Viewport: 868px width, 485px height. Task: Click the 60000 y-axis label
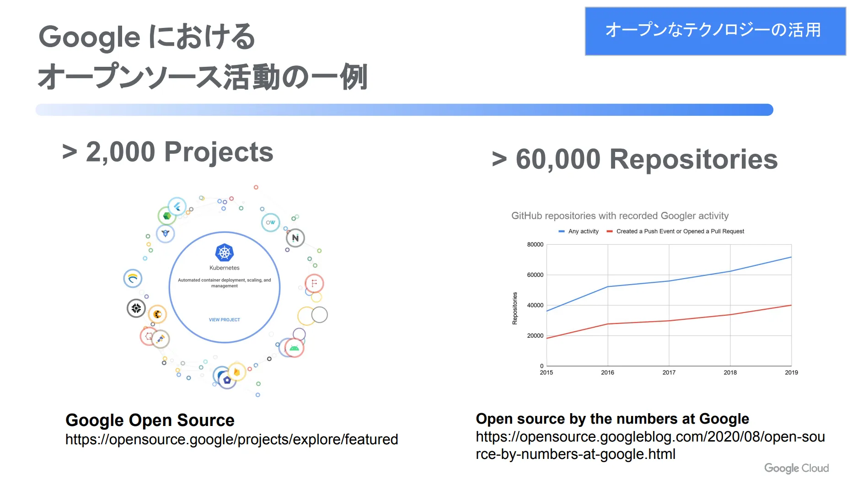(x=535, y=275)
